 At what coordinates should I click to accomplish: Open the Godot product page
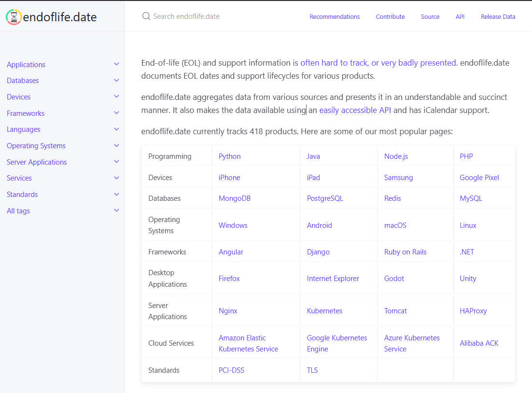(394, 278)
